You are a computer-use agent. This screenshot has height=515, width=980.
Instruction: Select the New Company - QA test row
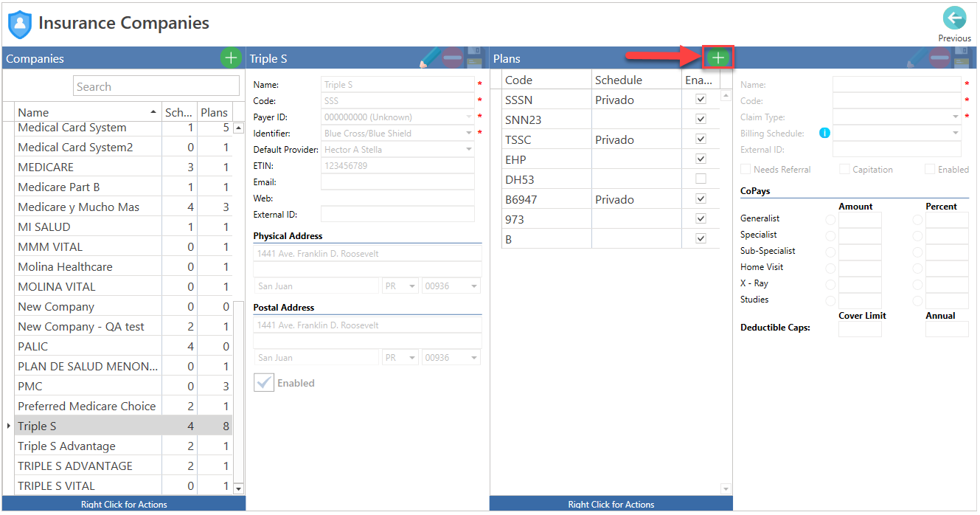coord(123,326)
